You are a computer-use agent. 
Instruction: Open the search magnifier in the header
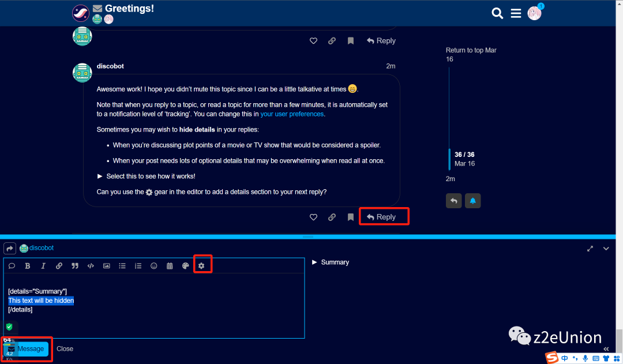coord(497,13)
